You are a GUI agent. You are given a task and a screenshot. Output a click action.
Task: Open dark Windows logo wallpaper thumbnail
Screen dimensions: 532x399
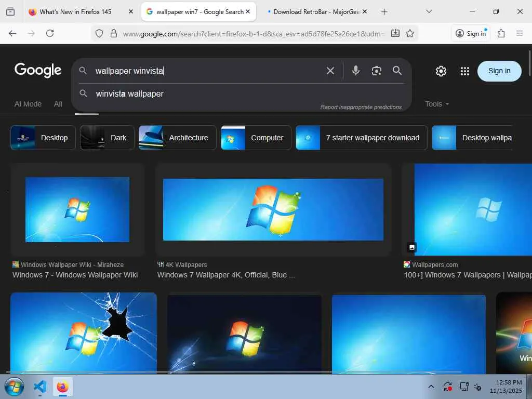(x=244, y=334)
